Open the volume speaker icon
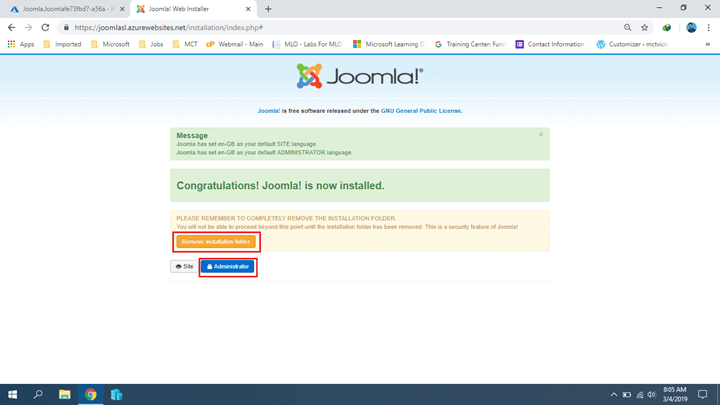 (x=651, y=394)
